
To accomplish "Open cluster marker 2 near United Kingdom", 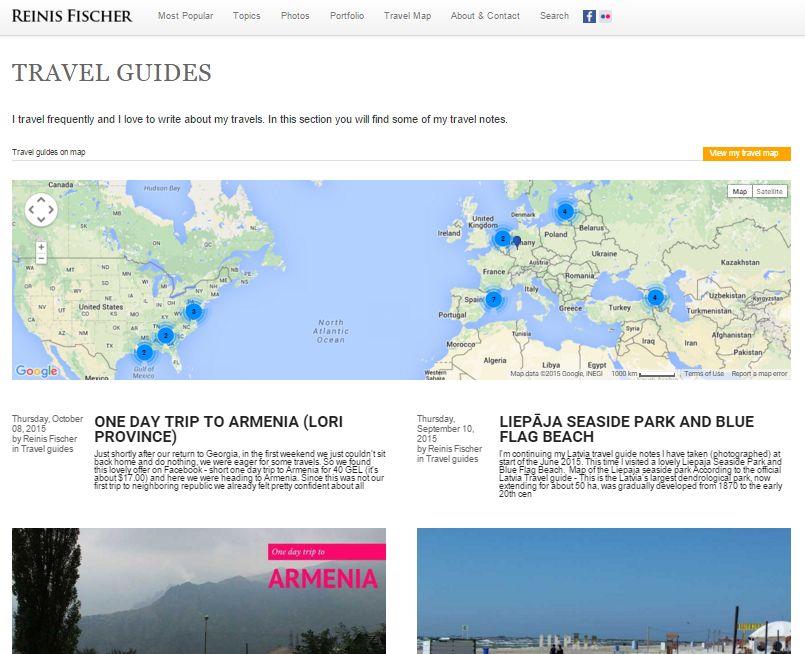I will (x=503, y=238).
